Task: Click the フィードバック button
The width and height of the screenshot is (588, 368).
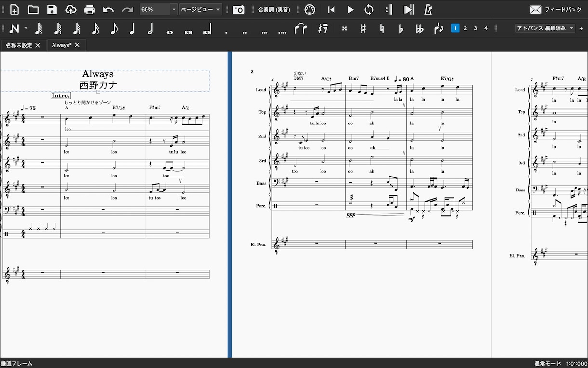Action: click(556, 10)
